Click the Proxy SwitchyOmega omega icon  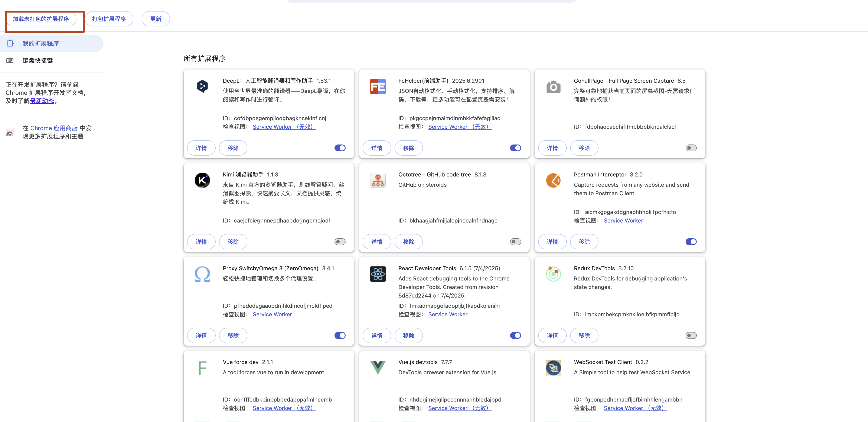(202, 274)
